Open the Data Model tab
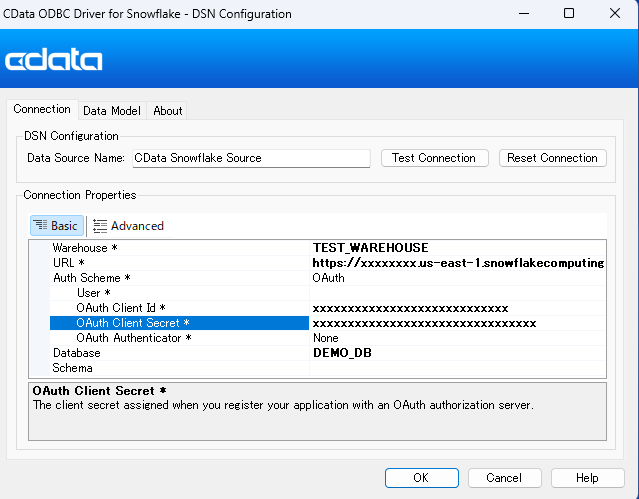 pyautogui.click(x=112, y=111)
